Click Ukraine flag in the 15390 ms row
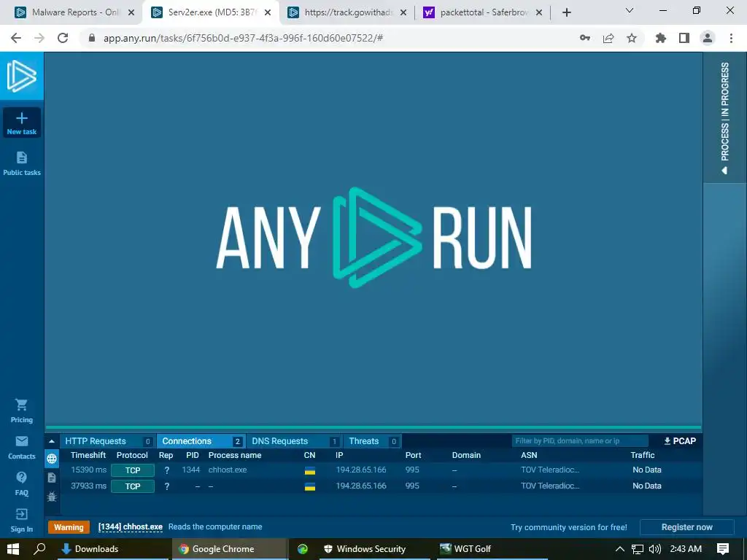The width and height of the screenshot is (747, 560). [309, 471]
